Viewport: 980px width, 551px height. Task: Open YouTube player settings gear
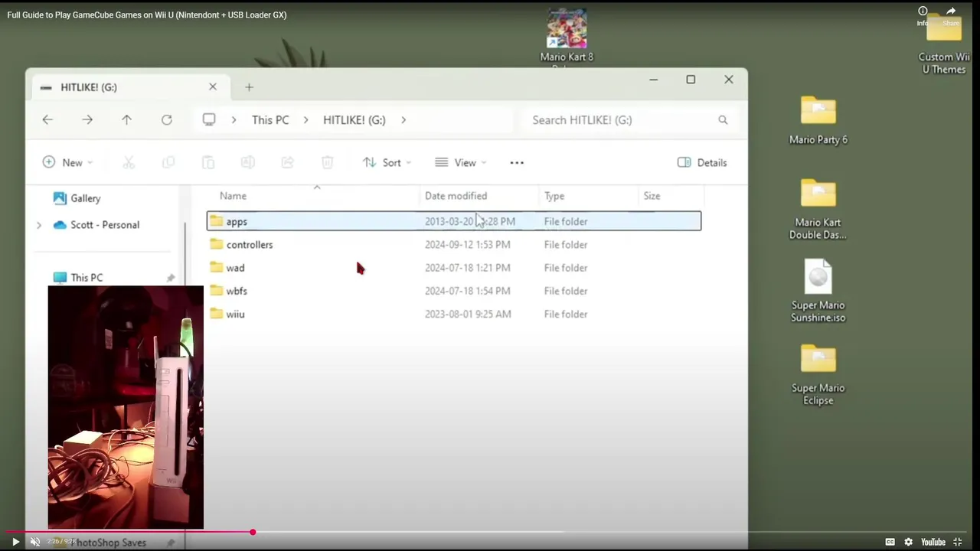pos(908,542)
